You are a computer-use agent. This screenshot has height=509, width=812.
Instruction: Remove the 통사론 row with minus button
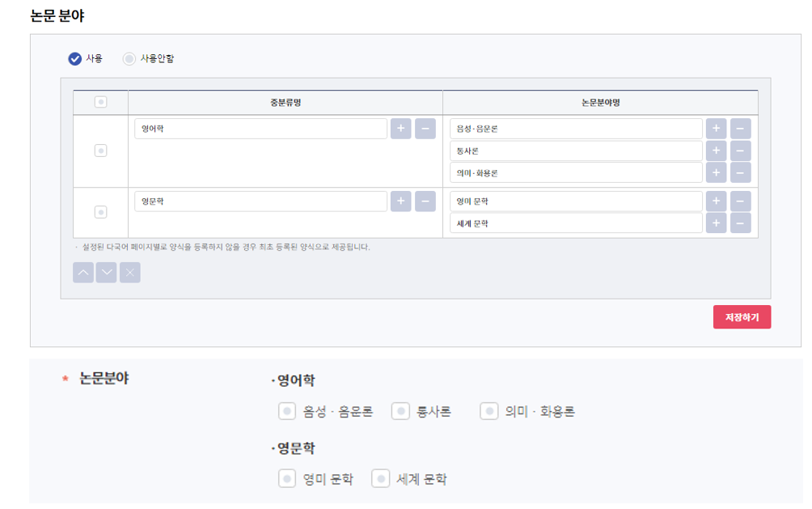741,151
